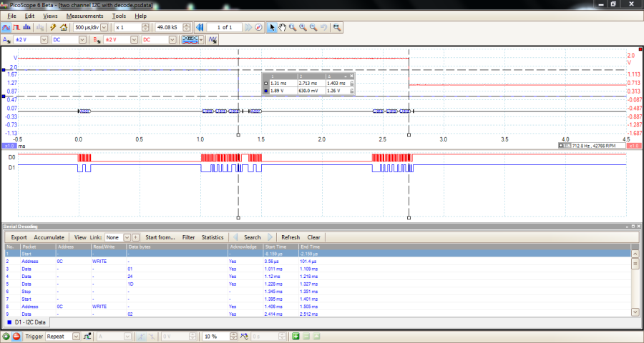Viewport: 644px width, 343px height.
Task: Click the blue D1 color square on tab
Action: (x=9, y=323)
